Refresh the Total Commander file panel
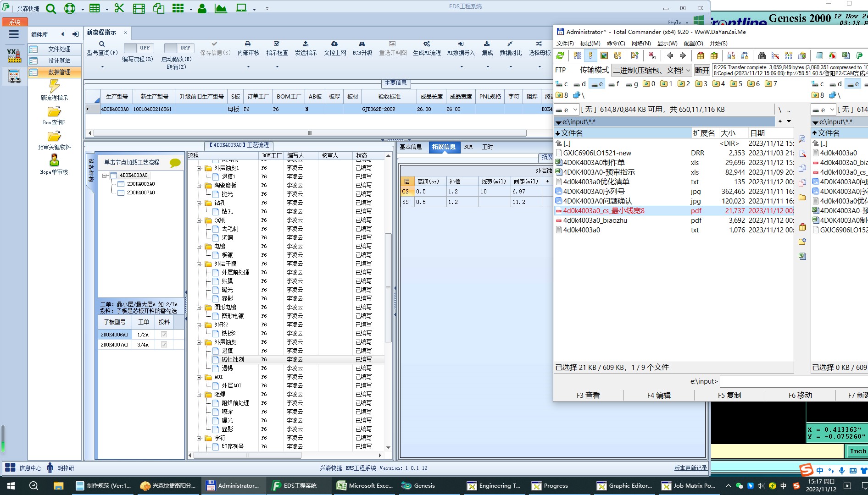The height and width of the screenshot is (495, 868). pos(560,55)
